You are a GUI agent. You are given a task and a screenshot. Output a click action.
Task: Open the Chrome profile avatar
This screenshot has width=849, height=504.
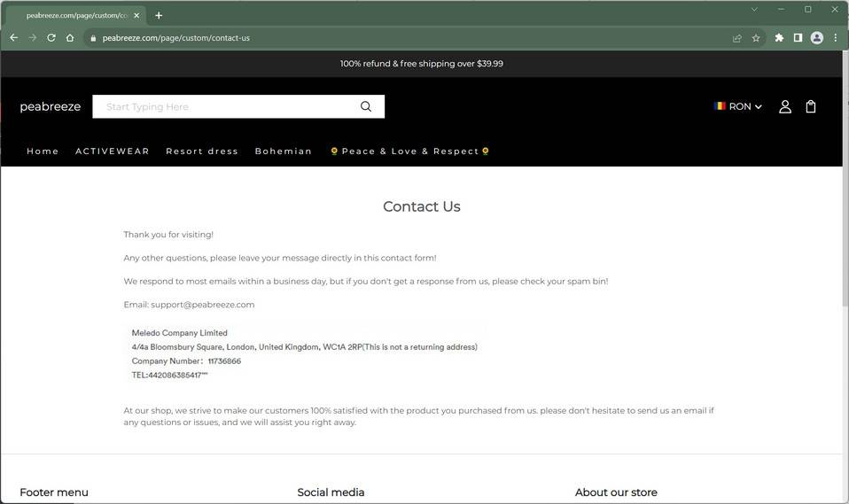(816, 37)
